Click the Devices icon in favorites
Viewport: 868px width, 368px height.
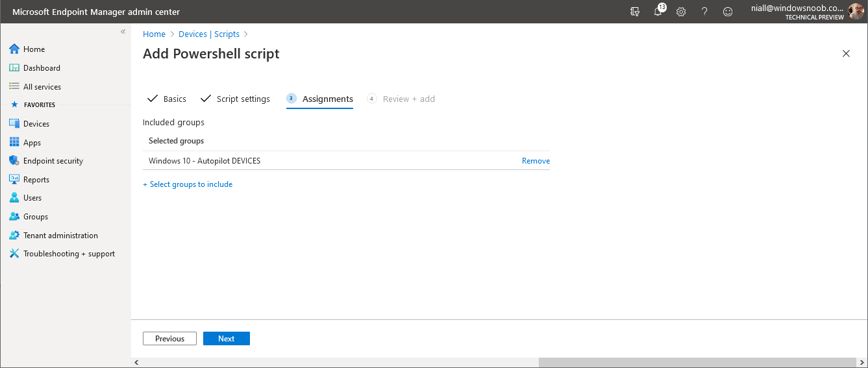tap(14, 124)
